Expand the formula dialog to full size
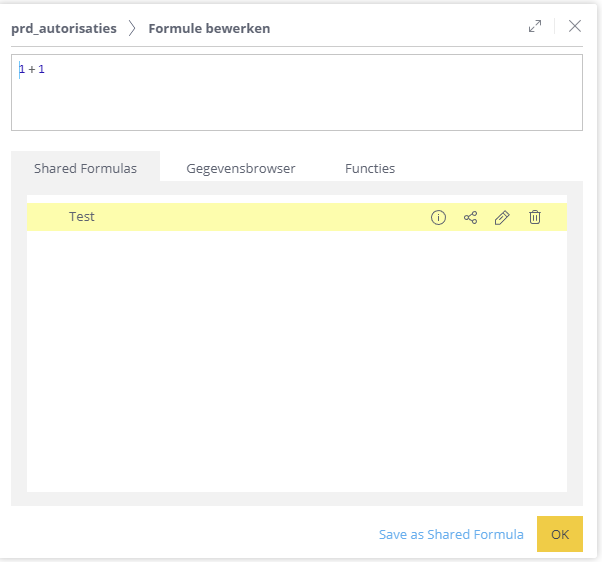Image resolution: width=602 pixels, height=562 pixels. pyautogui.click(x=535, y=27)
